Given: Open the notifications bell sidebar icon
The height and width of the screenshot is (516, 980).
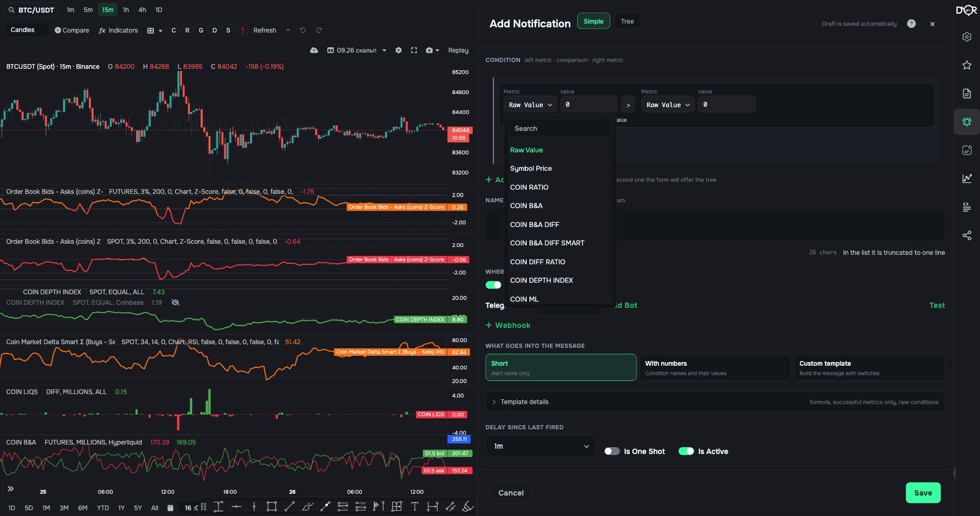Looking at the screenshot, I should point(967,122).
